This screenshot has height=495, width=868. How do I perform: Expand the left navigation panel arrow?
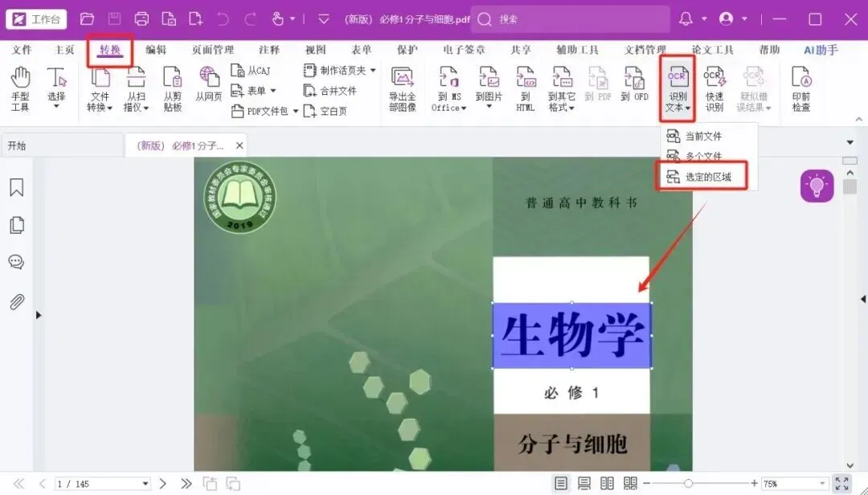(x=39, y=315)
